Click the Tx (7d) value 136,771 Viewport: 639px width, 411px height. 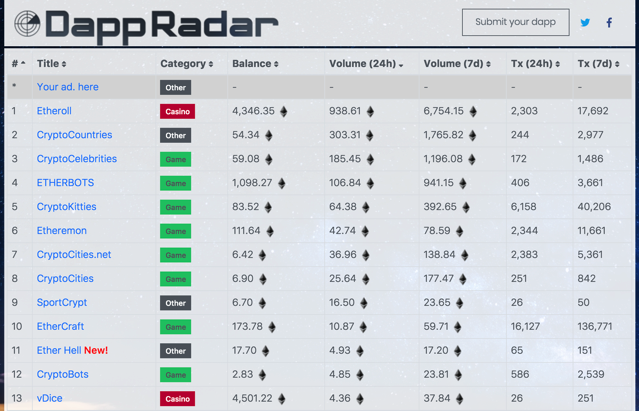(x=595, y=327)
